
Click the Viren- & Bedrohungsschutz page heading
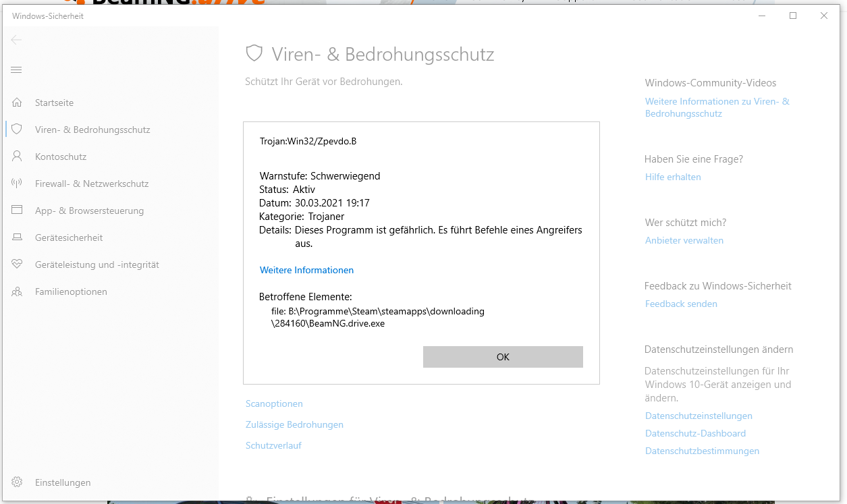pyautogui.click(x=383, y=54)
